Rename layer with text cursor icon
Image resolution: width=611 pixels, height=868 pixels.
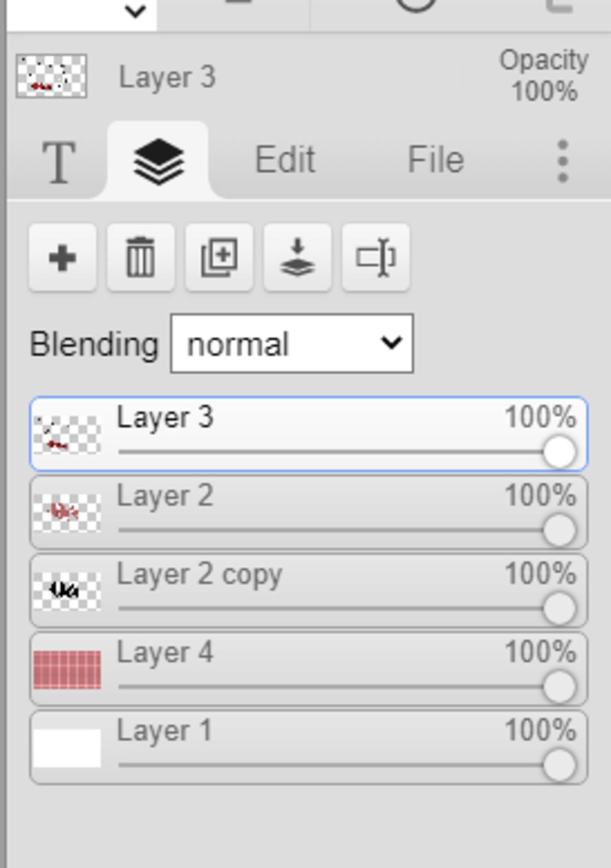click(x=376, y=258)
